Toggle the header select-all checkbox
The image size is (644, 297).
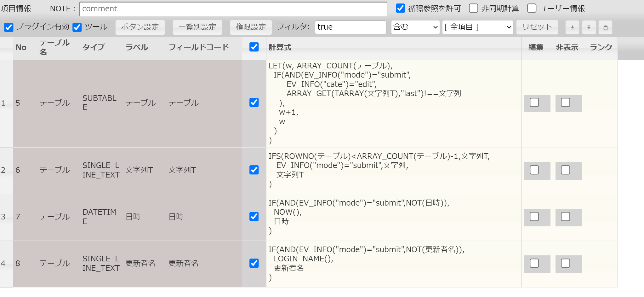[254, 47]
